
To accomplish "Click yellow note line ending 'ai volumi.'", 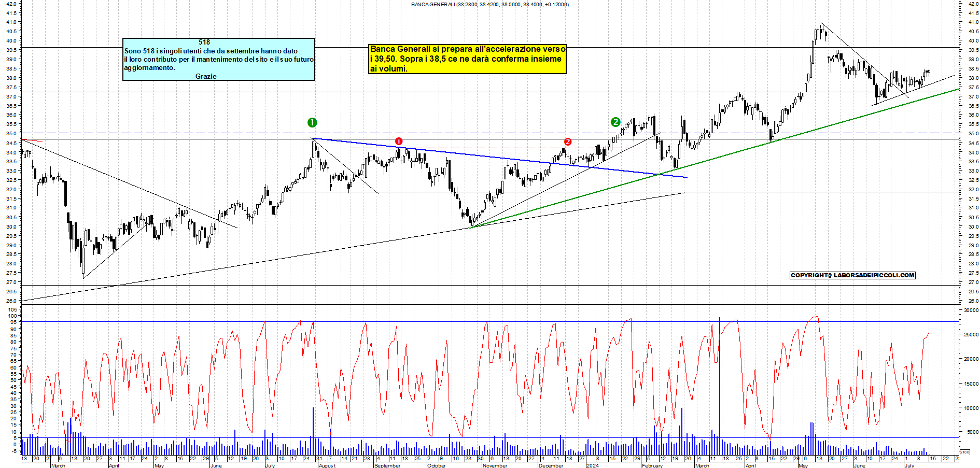I will tap(388, 69).
